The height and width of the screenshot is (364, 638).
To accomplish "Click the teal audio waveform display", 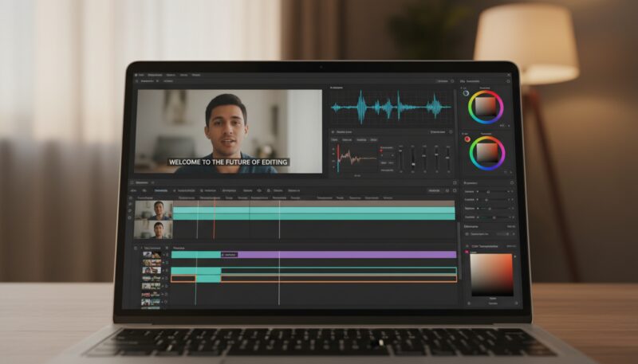I will 391,108.
